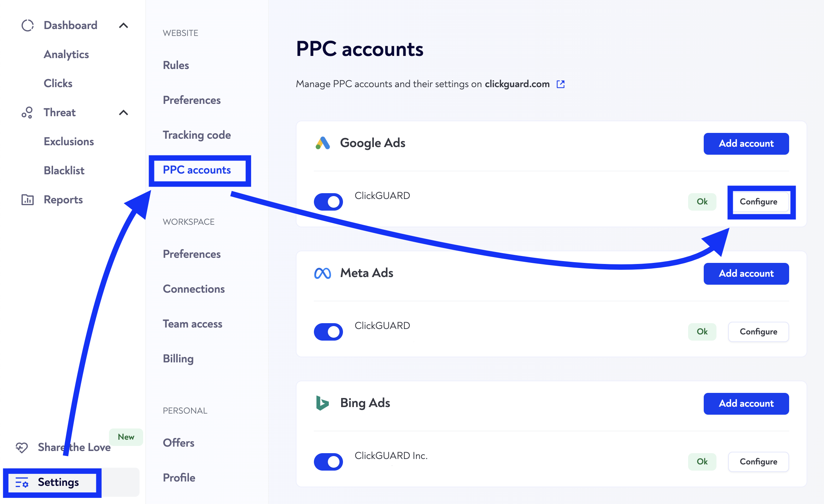Open Tracking code settings
The height and width of the screenshot is (504, 824).
point(197,135)
